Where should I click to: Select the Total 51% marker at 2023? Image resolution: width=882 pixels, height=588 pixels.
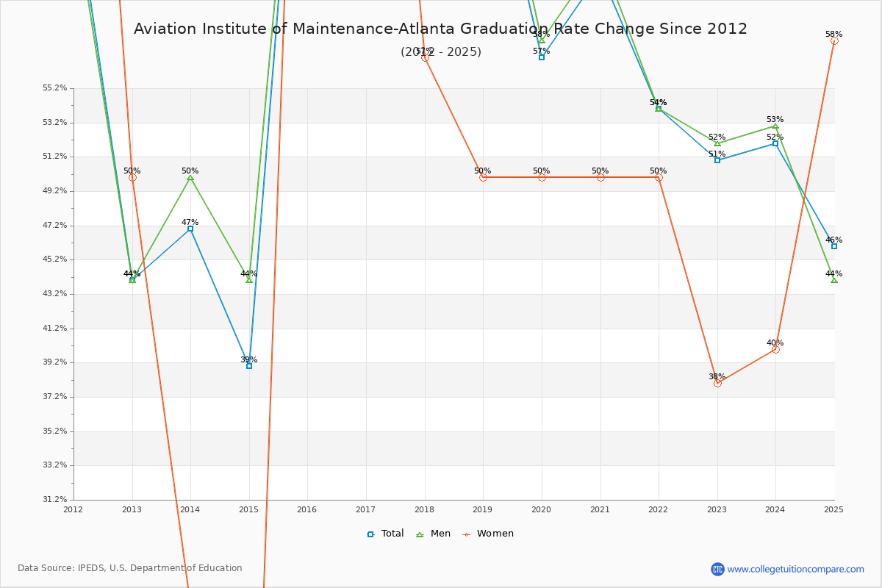point(717,160)
